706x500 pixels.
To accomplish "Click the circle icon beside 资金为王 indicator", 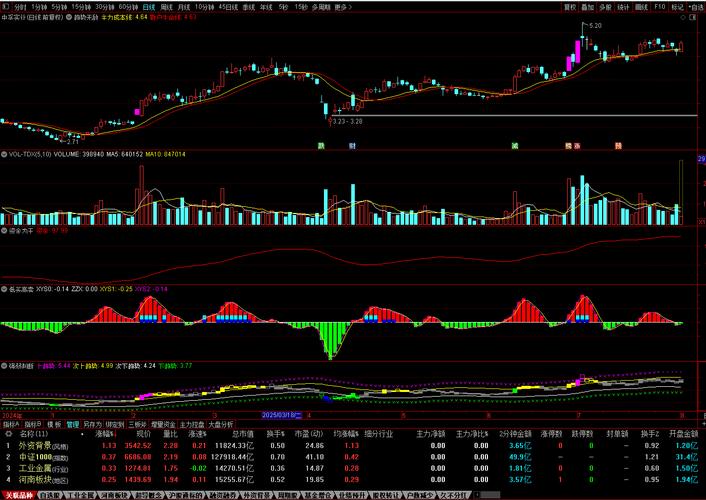I will click(4, 230).
